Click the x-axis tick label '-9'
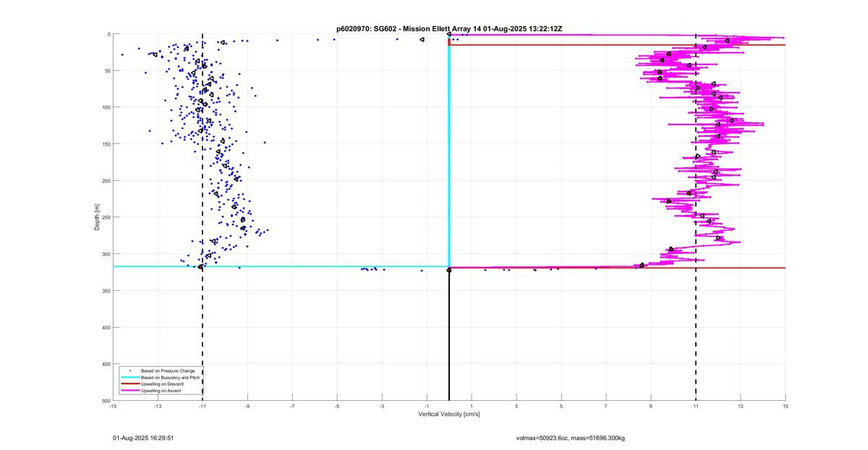 coord(247,407)
